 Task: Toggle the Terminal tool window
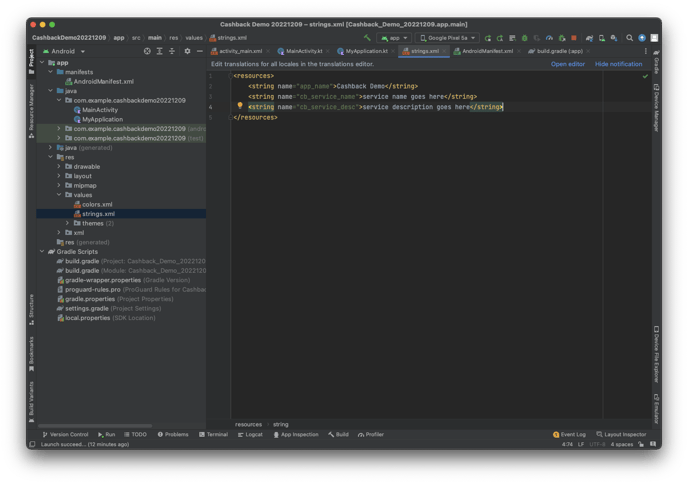click(x=213, y=434)
